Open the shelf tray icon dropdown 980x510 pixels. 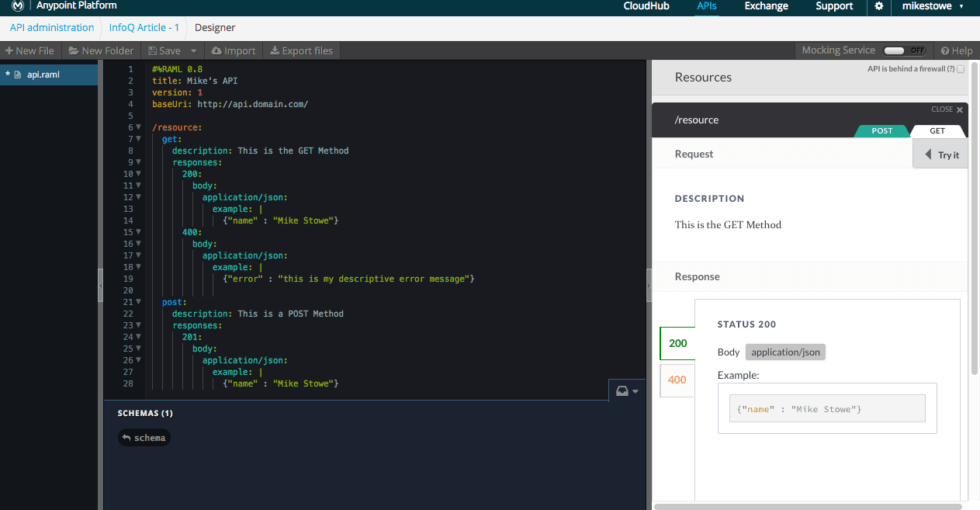pyautogui.click(x=627, y=390)
